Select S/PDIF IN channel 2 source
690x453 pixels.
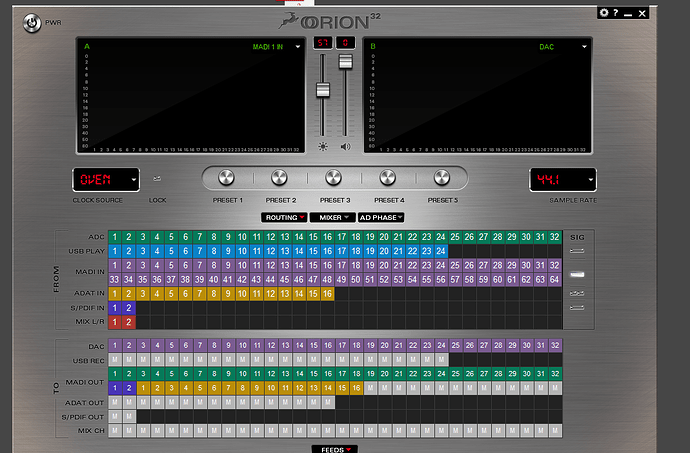[129, 308]
